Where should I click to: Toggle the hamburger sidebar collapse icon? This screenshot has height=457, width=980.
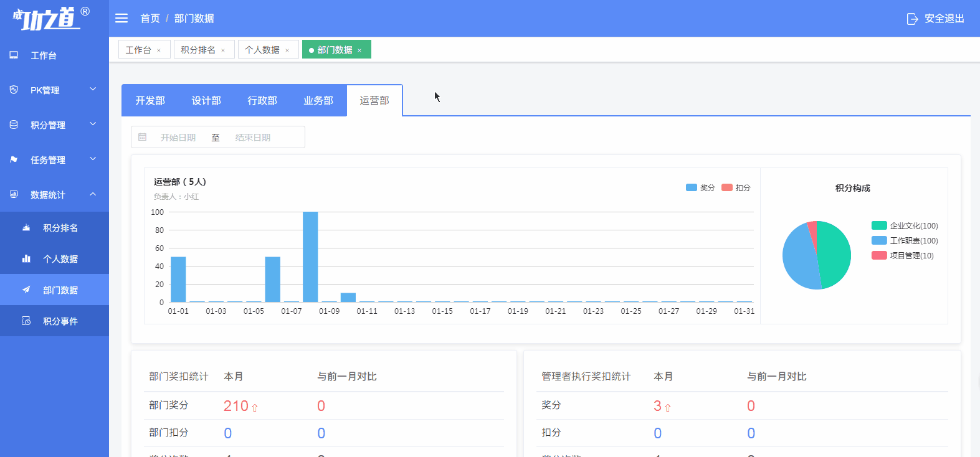tap(121, 18)
